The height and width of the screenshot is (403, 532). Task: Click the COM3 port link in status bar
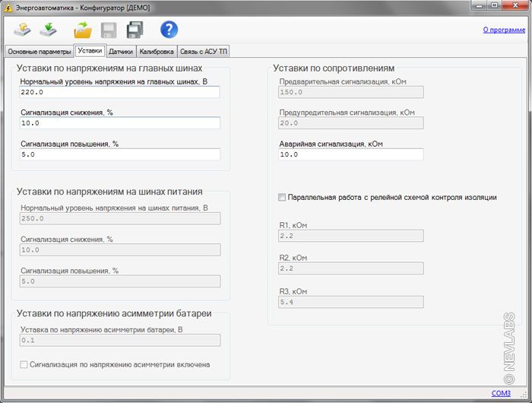[x=501, y=394]
